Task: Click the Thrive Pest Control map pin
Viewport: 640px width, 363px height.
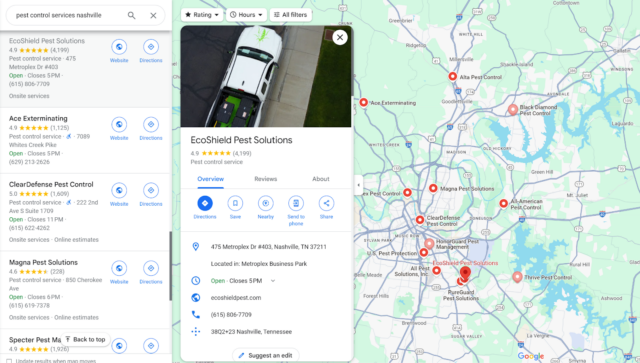Action: (x=517, y=277)
